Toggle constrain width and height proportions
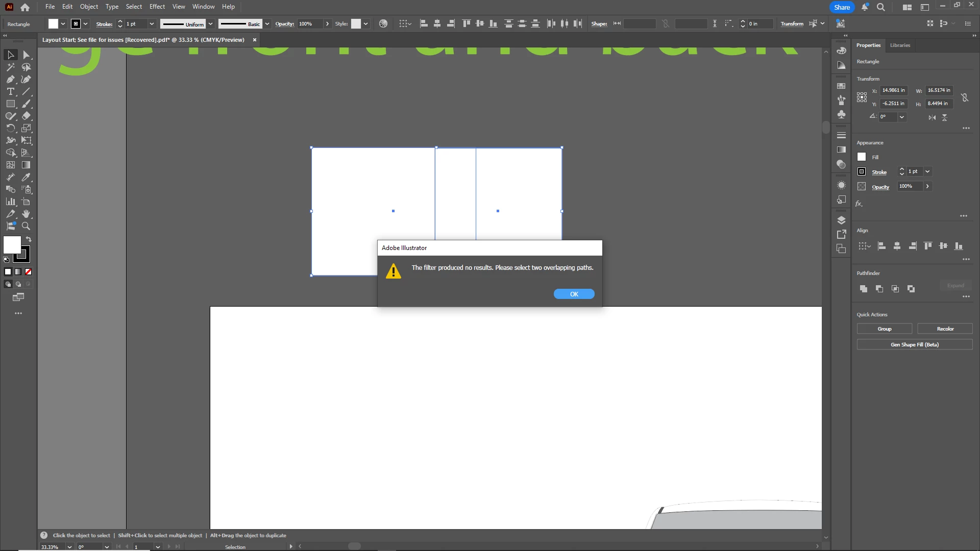This screenshot has height=551, width=980. tap(965, 97)
